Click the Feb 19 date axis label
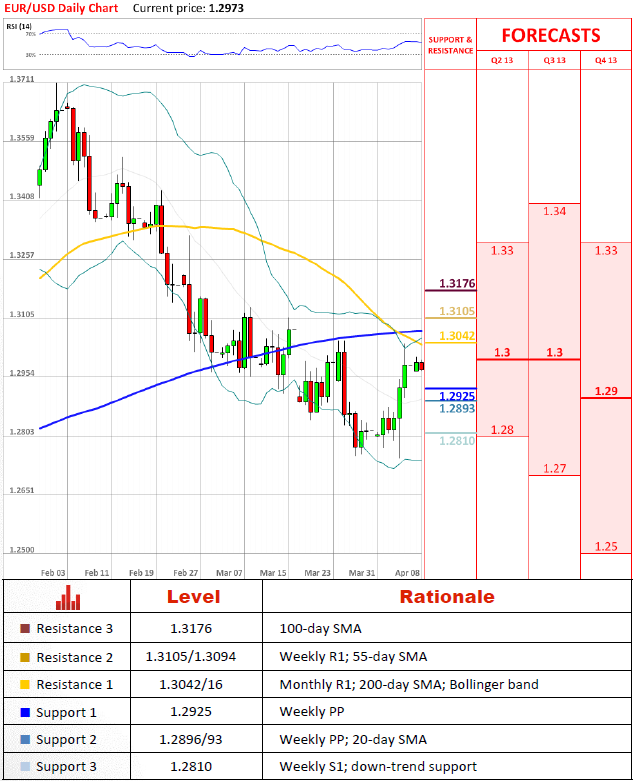 [x=141, y=573]
